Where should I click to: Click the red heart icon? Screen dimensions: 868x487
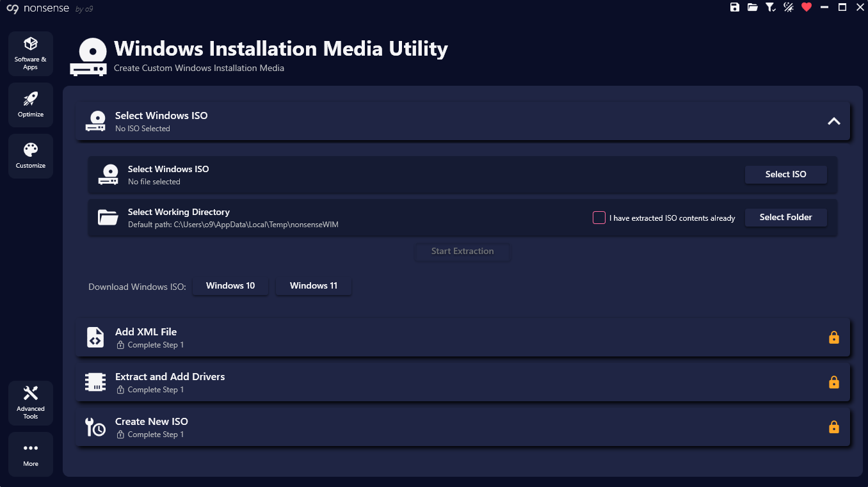click(x=807, y=7)
